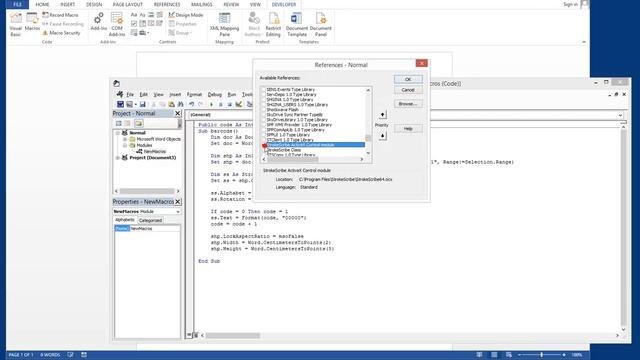Click the Find binoculars icon in VBA toolbar
This screenshot has width=640, height=360.
pos(180,104)
